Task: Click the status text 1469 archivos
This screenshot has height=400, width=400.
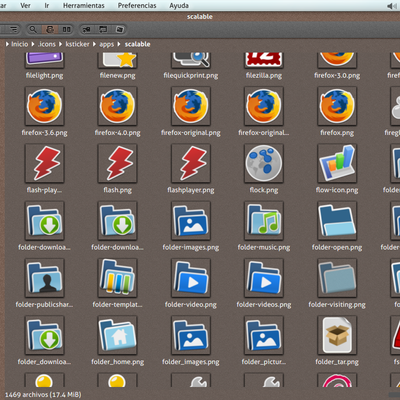Action: click(x=43, y=395)
